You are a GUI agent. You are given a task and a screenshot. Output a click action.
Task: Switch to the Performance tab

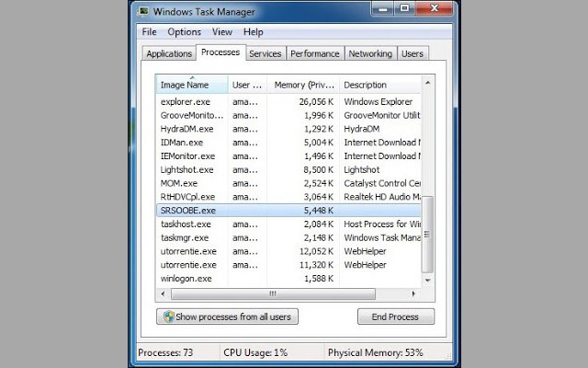coord(316,54)
